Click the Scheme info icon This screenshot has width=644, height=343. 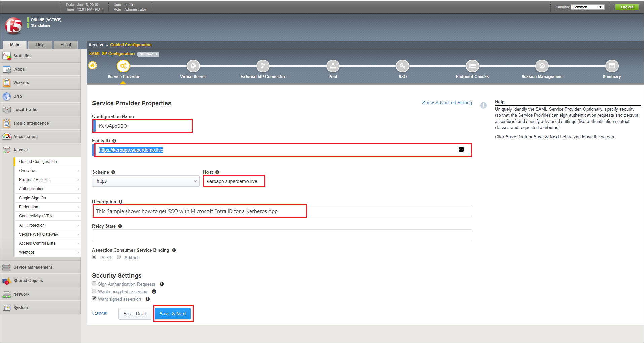pos(113,172)
